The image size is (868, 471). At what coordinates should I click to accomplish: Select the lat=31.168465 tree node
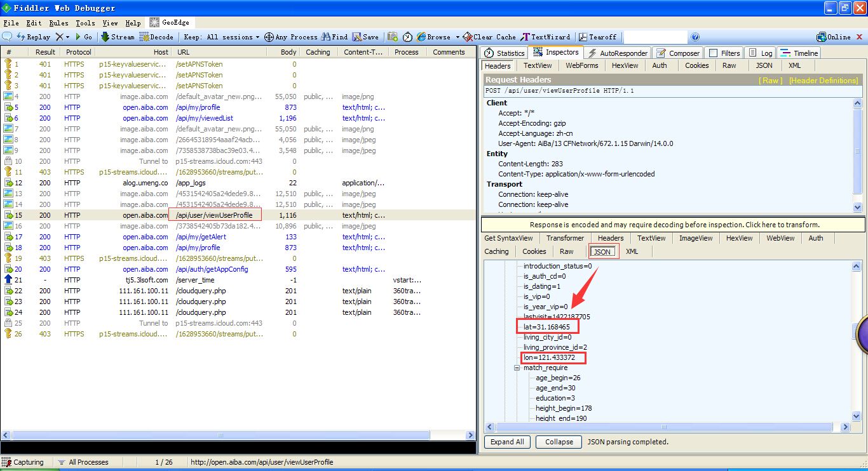(548, 327)
